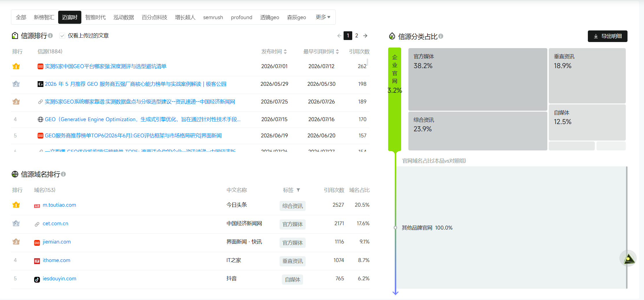644x300 pixels.
Task: Sort sources by 发布时间
Action: click(285, 52)
